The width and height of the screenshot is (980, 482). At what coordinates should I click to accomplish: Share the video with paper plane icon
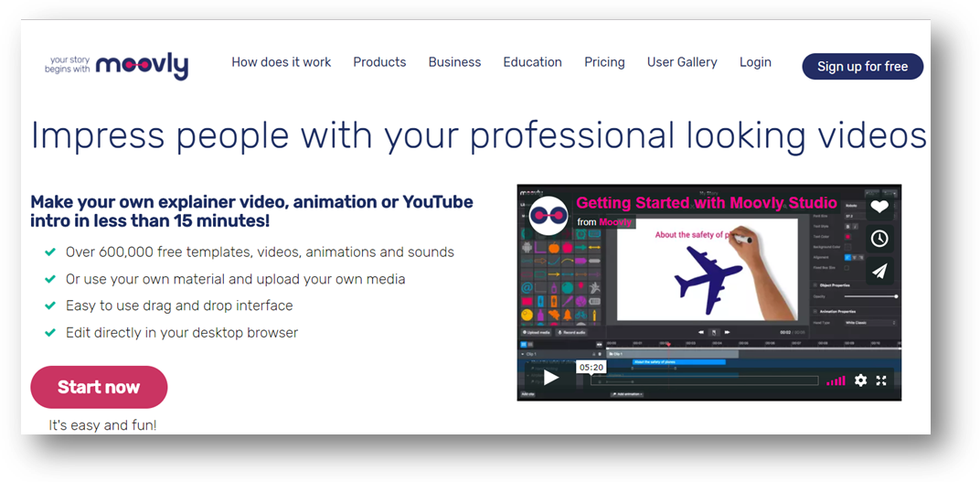(x=879, y=271)
